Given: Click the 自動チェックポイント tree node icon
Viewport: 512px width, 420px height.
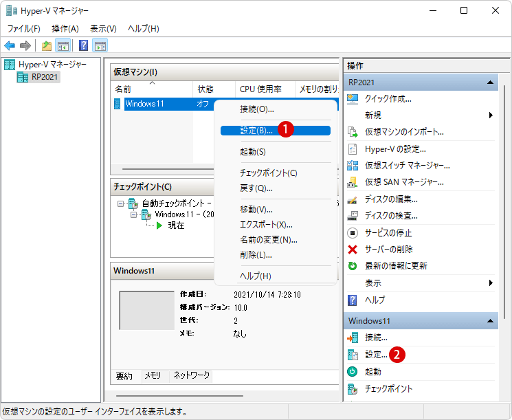Looking at the screenshot, I should pos(133,203).
